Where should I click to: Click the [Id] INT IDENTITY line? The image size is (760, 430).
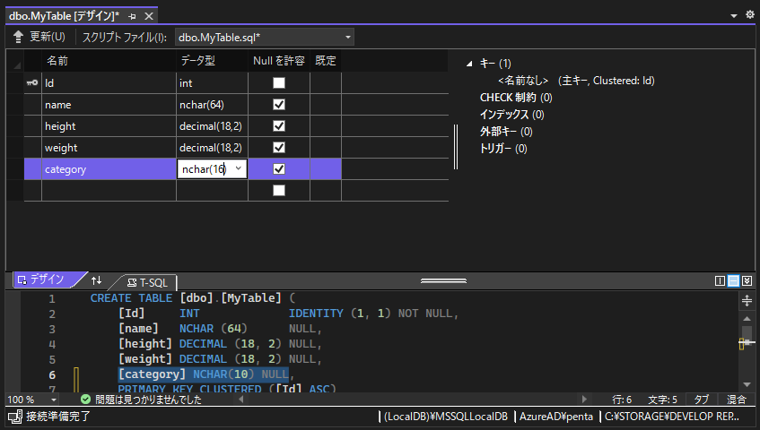pyautogui.click(x=288, y=314)
